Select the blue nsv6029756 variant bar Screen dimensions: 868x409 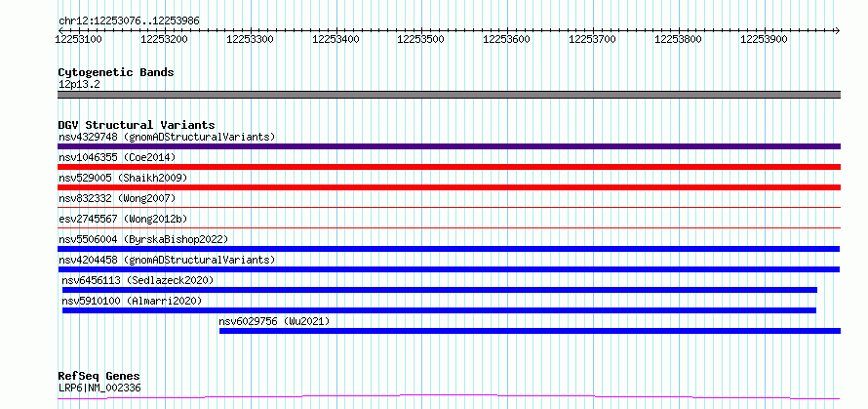point(530,331)
